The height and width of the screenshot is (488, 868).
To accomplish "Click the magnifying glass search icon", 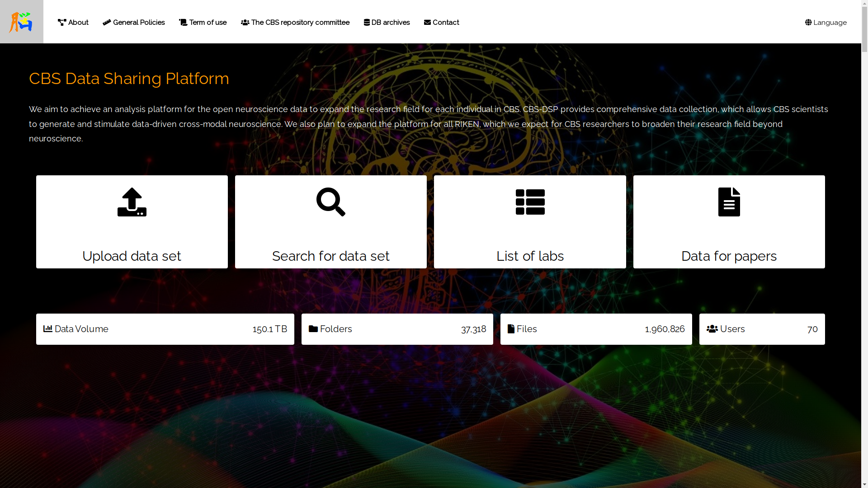I will click(x=331, y=202).
